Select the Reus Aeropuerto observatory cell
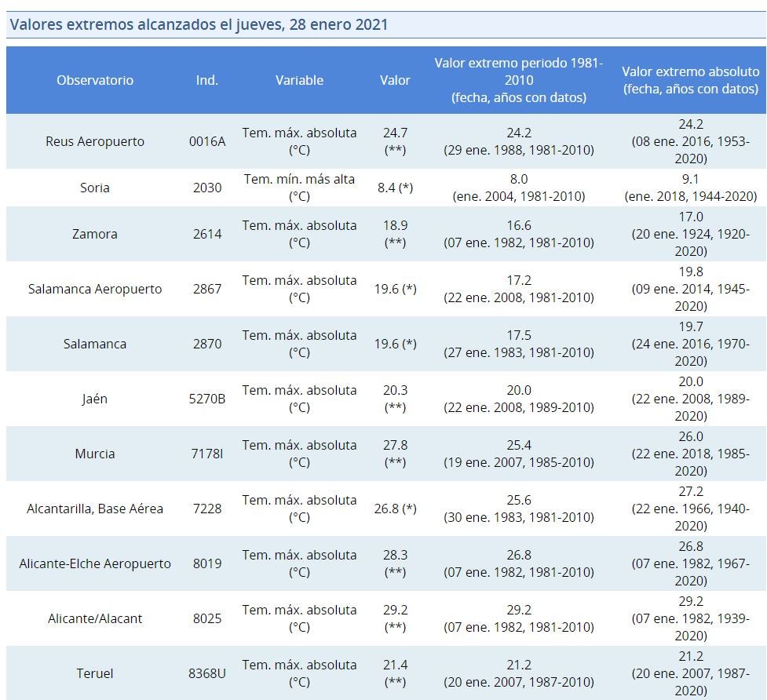The image size is (767, 700). [95, 141]
